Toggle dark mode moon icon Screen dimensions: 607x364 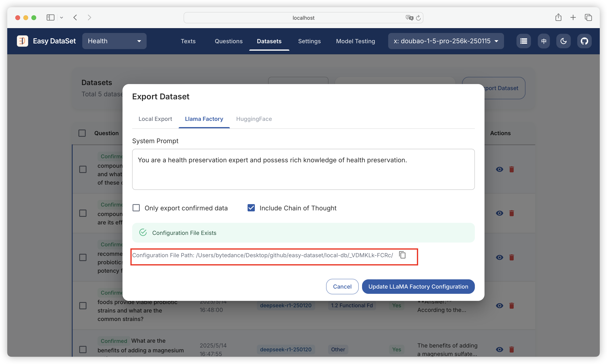(563, 41)
